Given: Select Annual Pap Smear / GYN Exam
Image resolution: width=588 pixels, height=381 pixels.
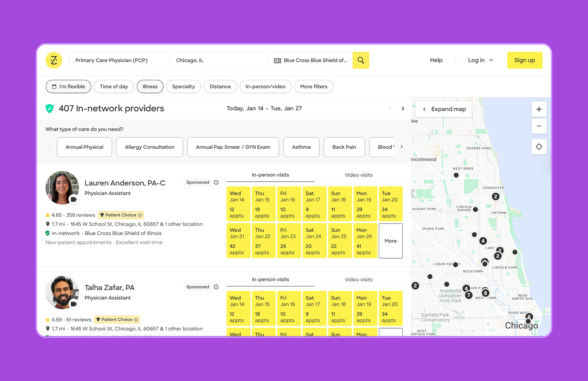Looking at the screenshot, I should tap(233, 147).
